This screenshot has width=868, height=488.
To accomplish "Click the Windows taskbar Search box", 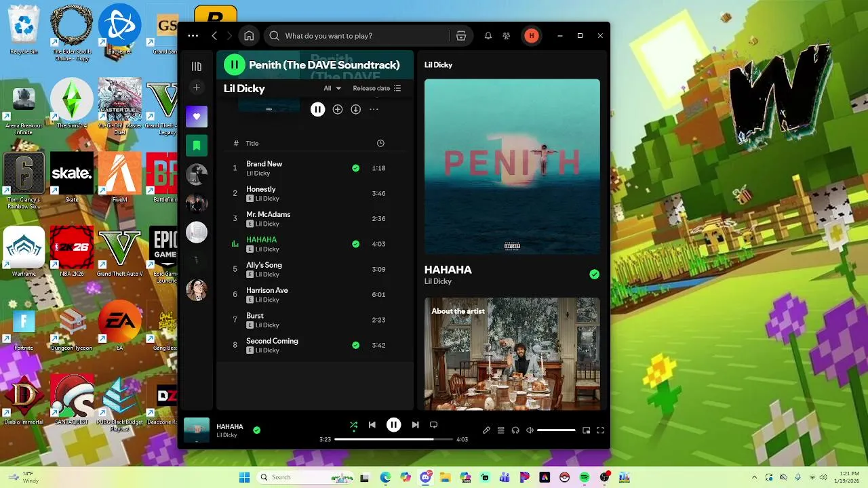I will tap(305, 477).
